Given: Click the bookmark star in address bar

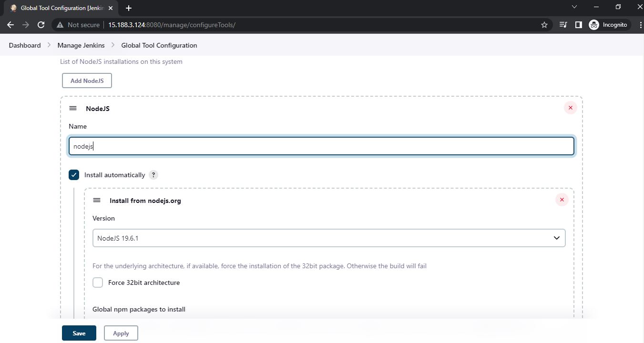Looking at the screenshot, I should point(544,24).
